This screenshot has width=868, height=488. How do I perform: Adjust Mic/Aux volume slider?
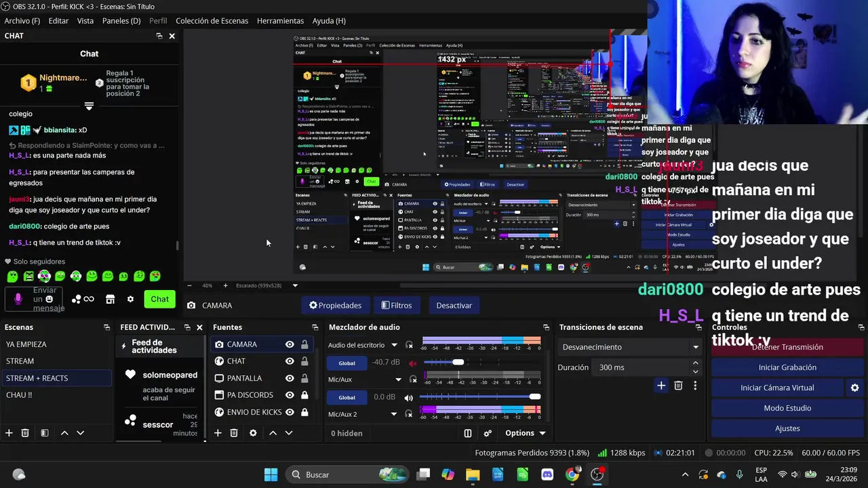(x=480, y=396)
